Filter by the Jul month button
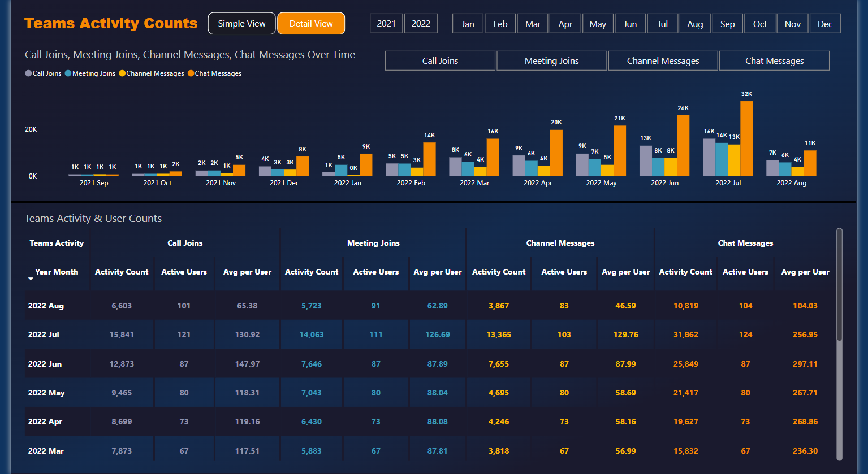This screenshot has width=868, height=474. pyautogui.click(x=663, y=24)
